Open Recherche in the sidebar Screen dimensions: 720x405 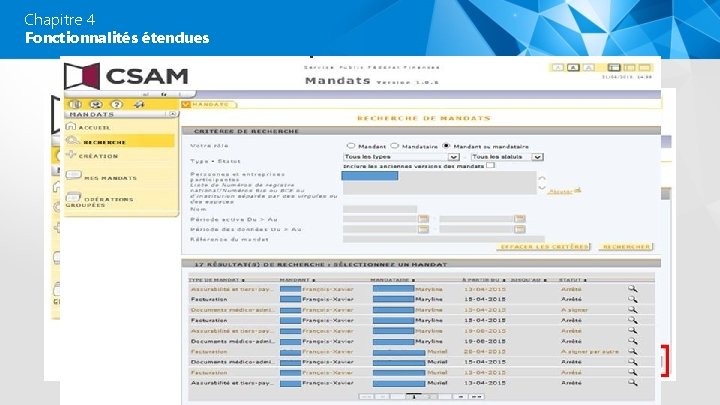pos(105,142)
